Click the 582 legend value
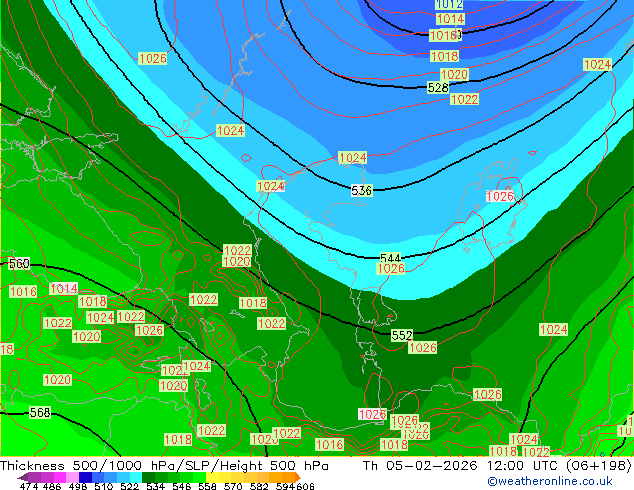This screenshot has width=634, height=490. pyautogui.click(x=259, y=486)
